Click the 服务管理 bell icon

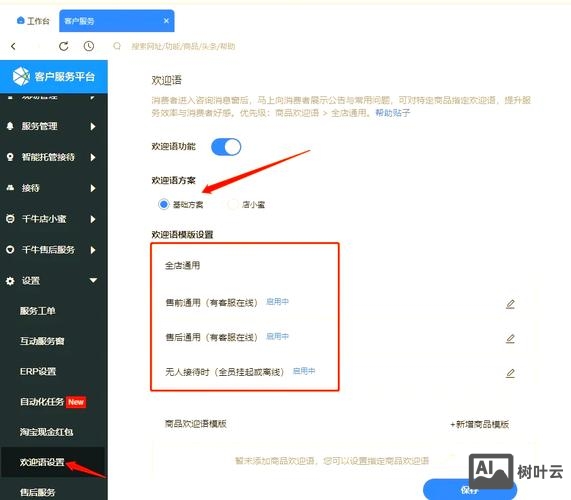pos(10,126)
